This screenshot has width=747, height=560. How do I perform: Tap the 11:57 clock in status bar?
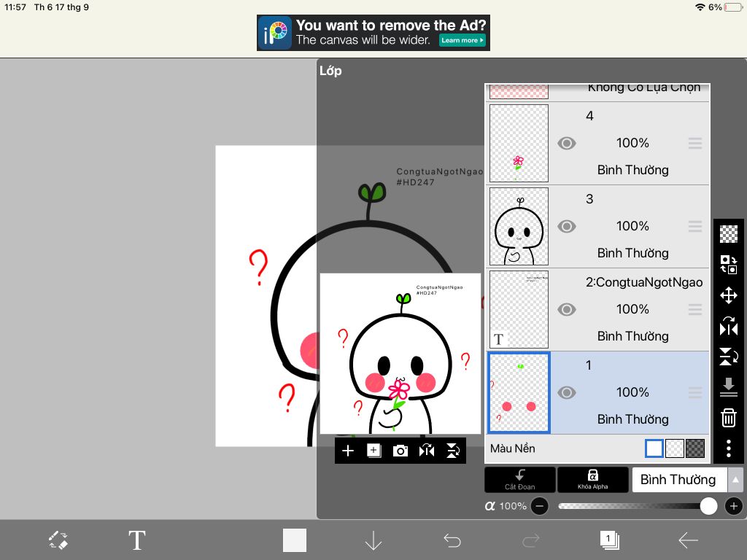tap(15, 7)
